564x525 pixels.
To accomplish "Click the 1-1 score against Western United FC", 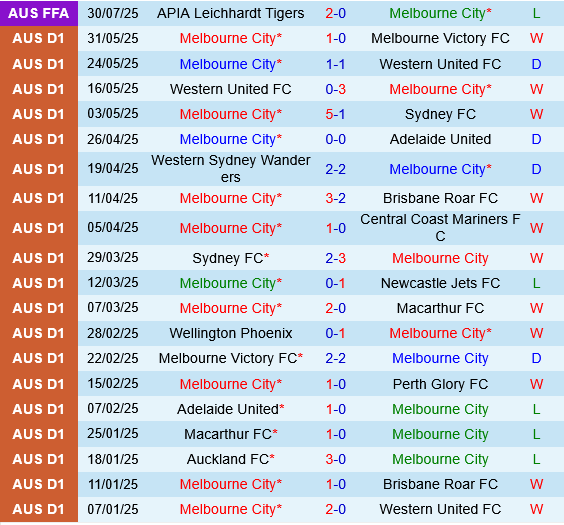I will point(335,64).
